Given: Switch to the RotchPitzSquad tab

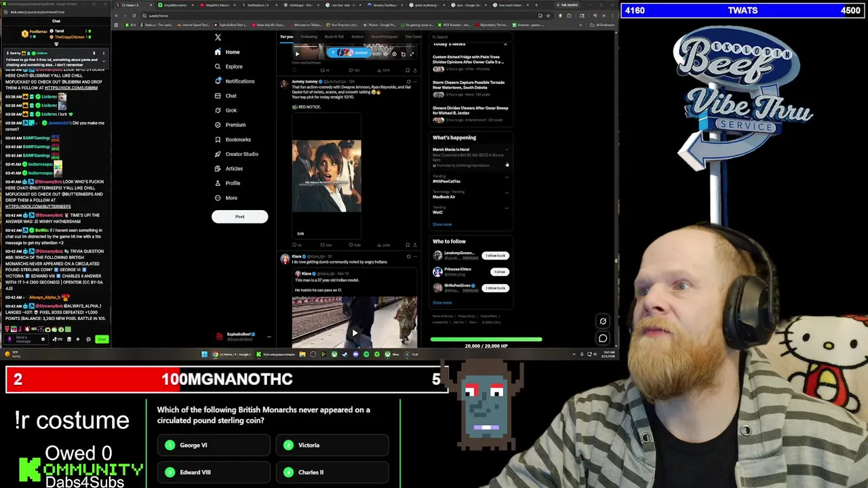Looking at the screenshot, I should [x=384, y=37].
